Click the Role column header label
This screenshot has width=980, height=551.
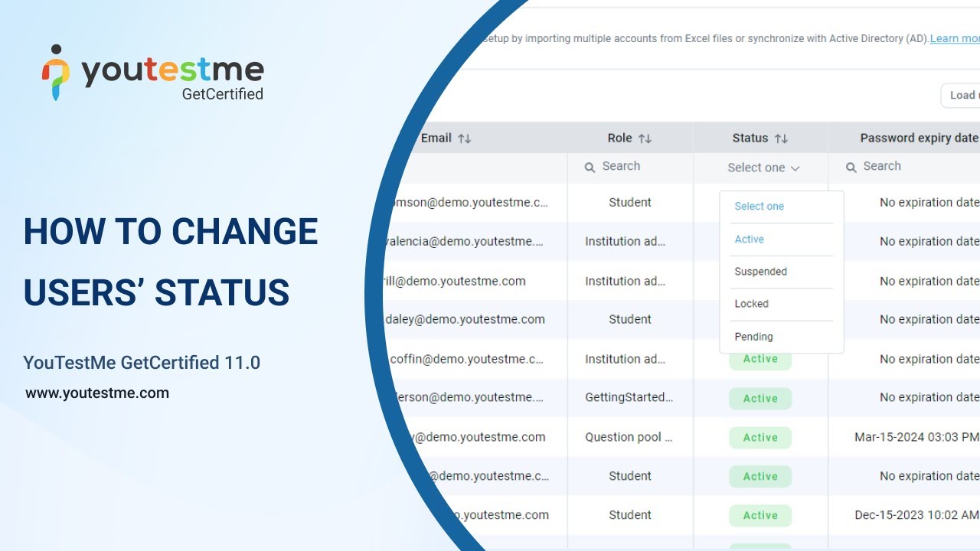(x=619, y=138)
